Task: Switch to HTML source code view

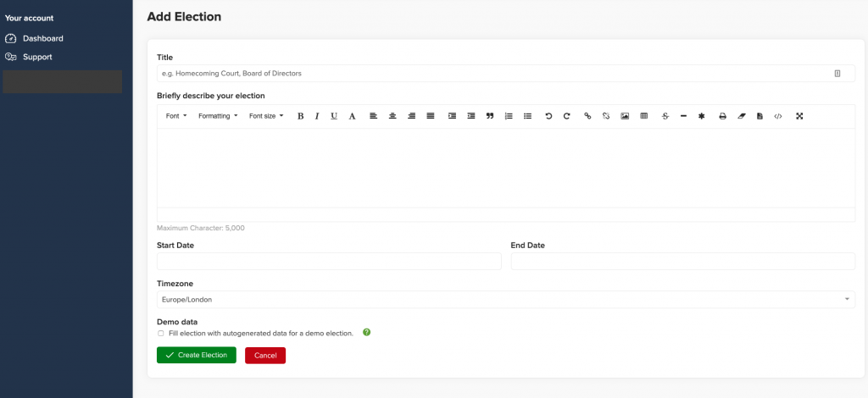Action: pyautogui.click(x=778, y=116)
